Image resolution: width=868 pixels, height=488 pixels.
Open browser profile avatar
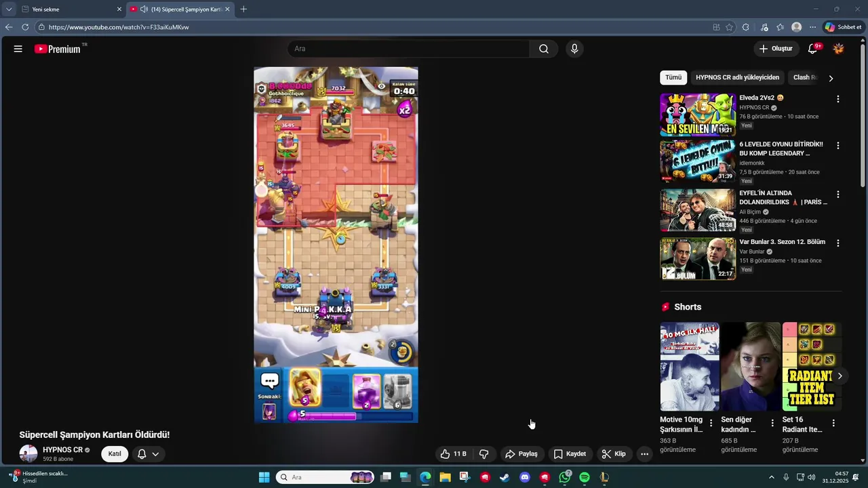797,27
